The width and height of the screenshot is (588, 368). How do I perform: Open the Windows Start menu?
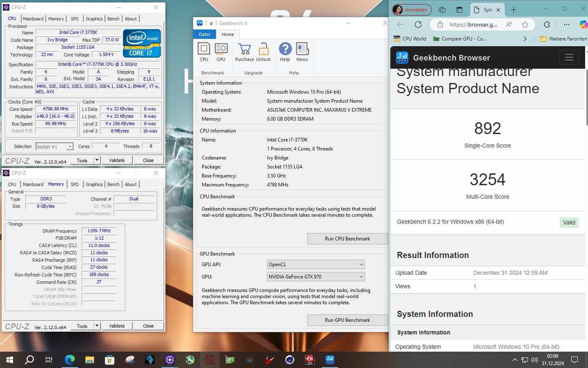point(10,360)
